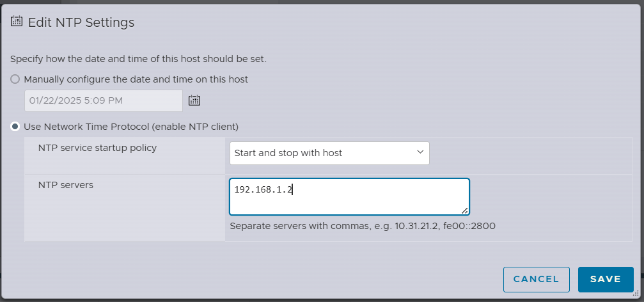
Task: Click the 01/22/2025 date and time field
Action: 103,100
